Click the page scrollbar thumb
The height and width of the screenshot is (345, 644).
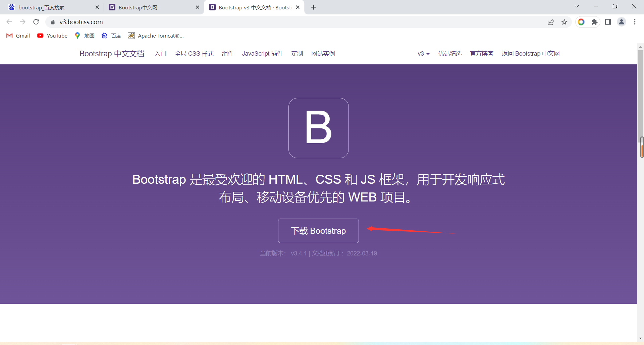640,96
